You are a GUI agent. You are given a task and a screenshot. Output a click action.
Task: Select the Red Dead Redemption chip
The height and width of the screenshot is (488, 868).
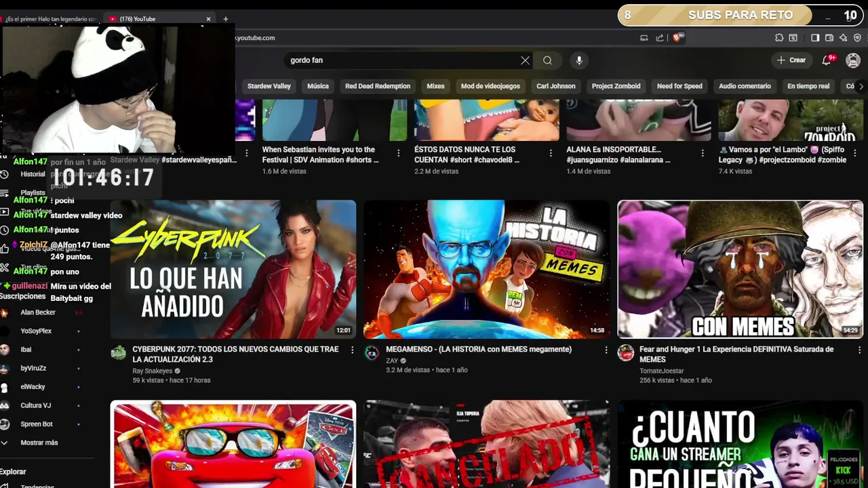(378, 86)
